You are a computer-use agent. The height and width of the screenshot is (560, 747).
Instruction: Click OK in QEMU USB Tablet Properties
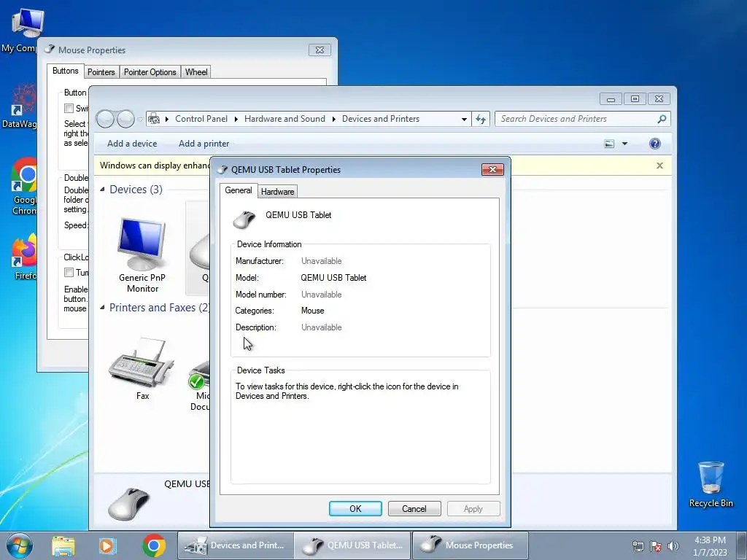tap(355, 508)
